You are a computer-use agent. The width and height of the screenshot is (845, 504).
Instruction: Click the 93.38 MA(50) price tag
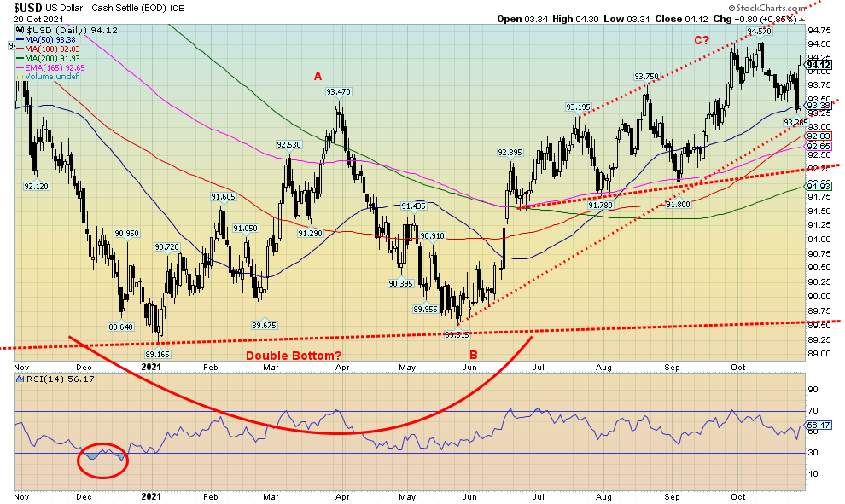coord(818,106)
